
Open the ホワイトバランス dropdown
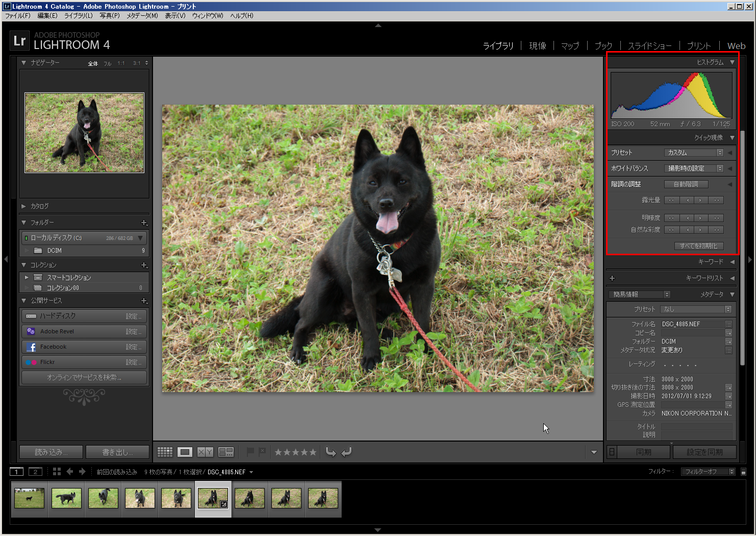tap(694, 168)
